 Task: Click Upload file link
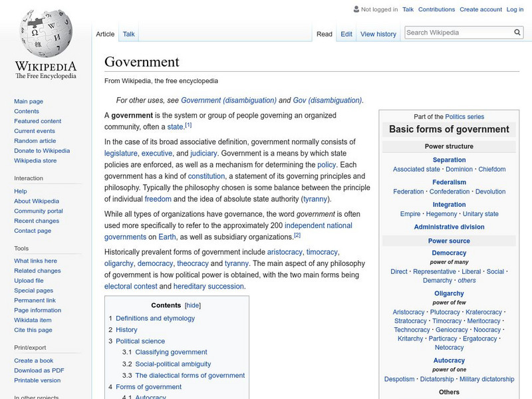(x=29, y=280)
